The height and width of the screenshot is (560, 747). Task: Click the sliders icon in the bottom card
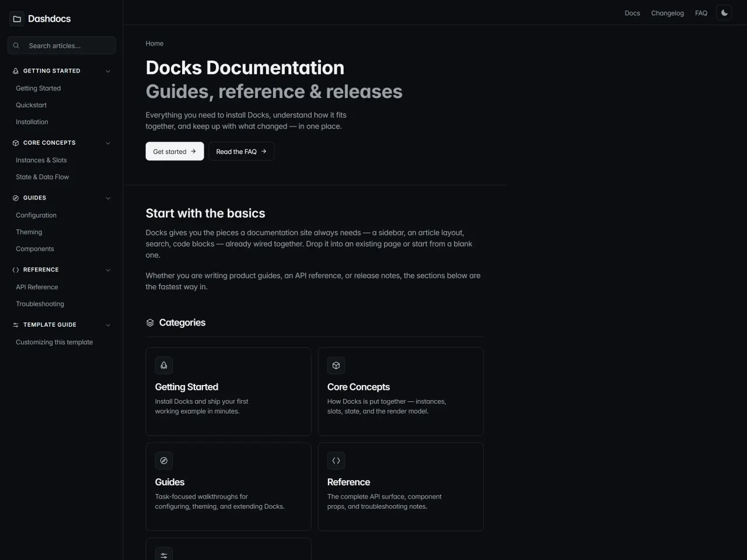[164, 555]
